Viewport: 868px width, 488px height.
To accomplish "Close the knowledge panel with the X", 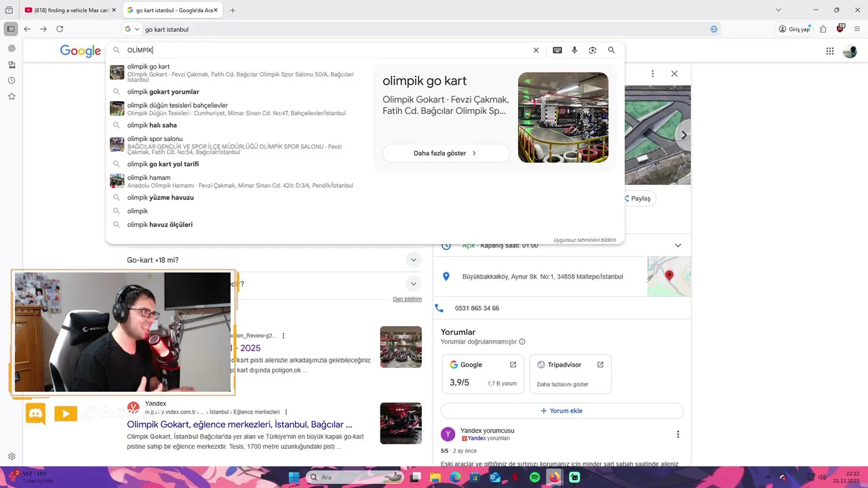I will click(674, 74).
